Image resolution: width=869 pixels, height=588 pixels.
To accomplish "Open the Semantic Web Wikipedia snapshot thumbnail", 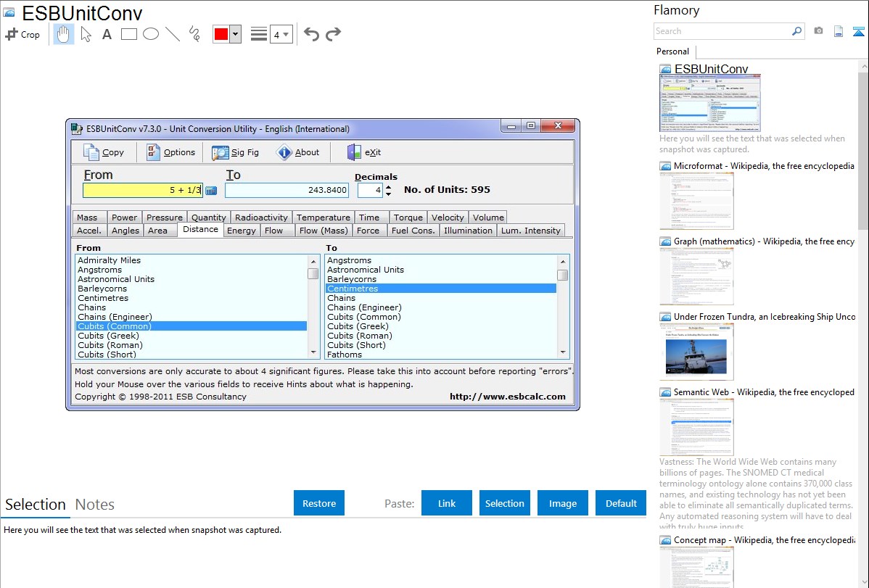I will pyautogui.click(x=696, y=427).
